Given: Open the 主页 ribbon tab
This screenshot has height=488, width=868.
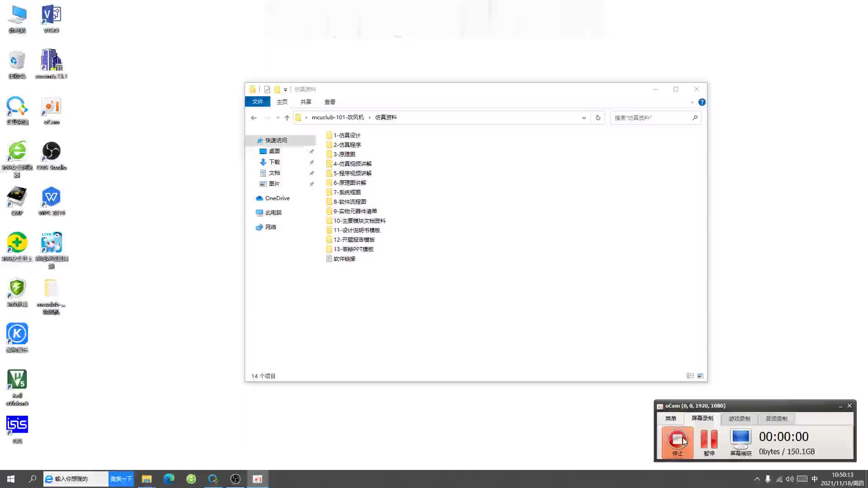Looking at the screenshot, I should [282, 102].
